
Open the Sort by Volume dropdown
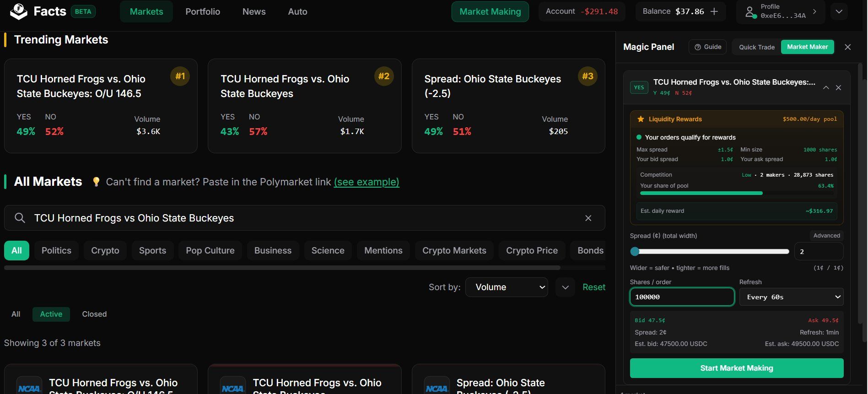point(507,287)
